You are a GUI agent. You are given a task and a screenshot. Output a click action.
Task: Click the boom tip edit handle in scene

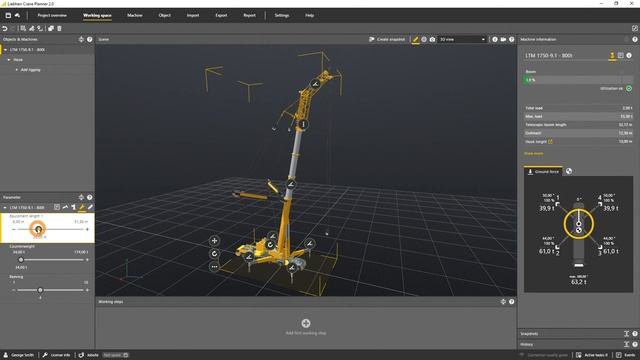pyautogui.click(x=315, y=84)
